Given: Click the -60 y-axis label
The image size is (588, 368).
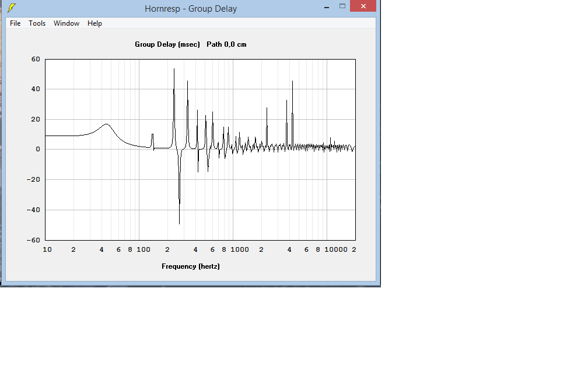Looking at the screenshot, I should tap(33, 240).
